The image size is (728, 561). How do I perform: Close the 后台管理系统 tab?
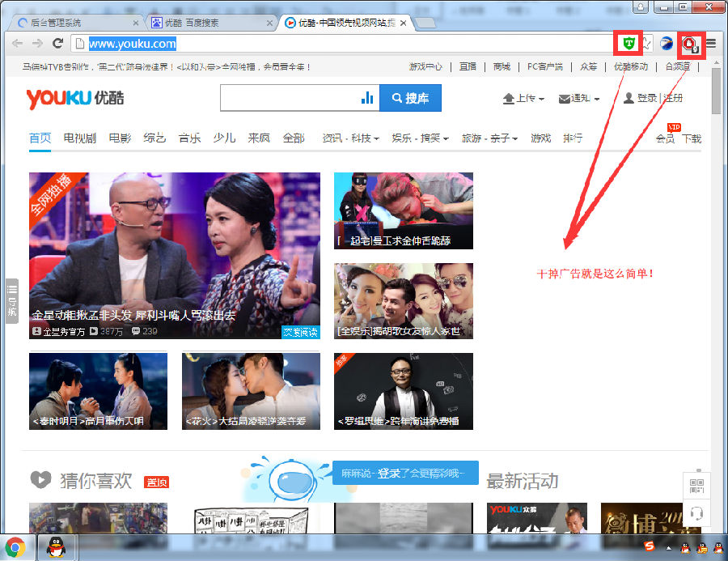(136, 23)
